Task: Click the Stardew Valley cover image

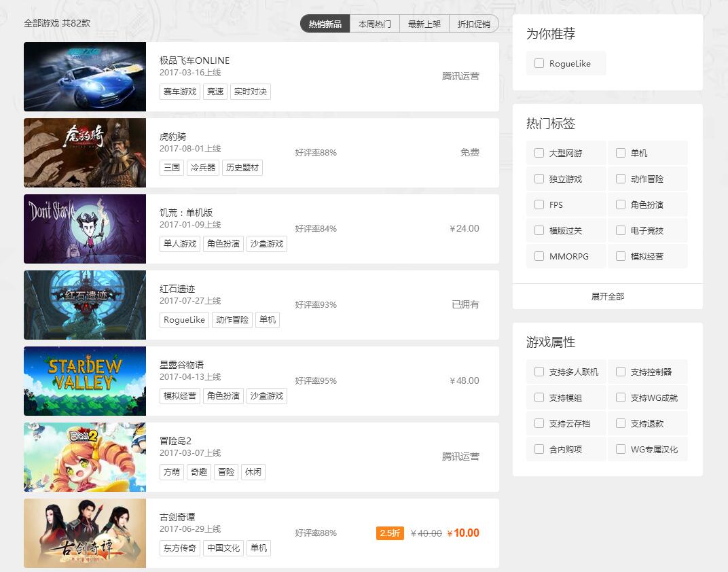Action: pyautogui.click(x=84, y=381)
